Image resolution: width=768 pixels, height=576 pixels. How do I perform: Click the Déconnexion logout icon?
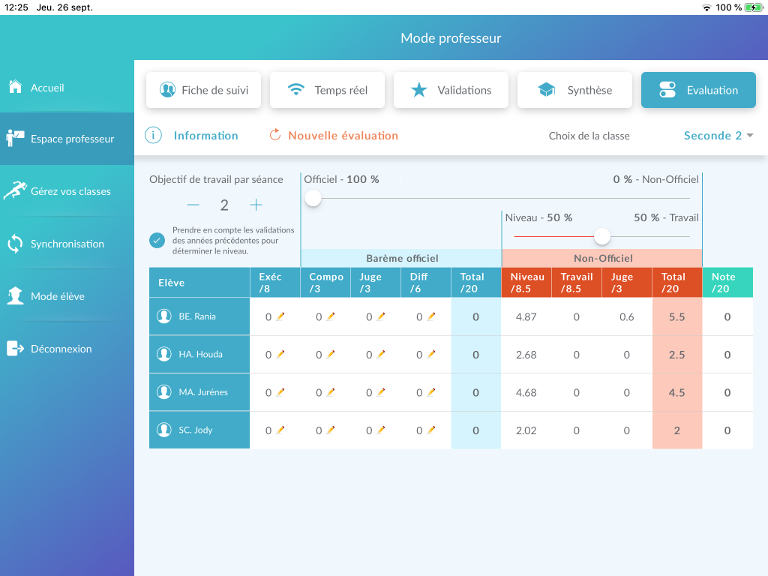15,349
